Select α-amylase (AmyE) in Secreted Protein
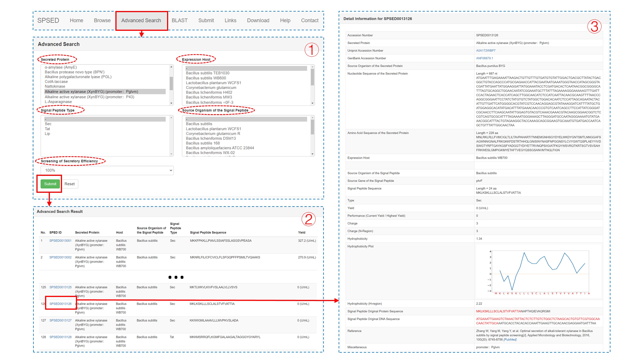The height and width of the screenshot is (364, 637). [61, 67]
